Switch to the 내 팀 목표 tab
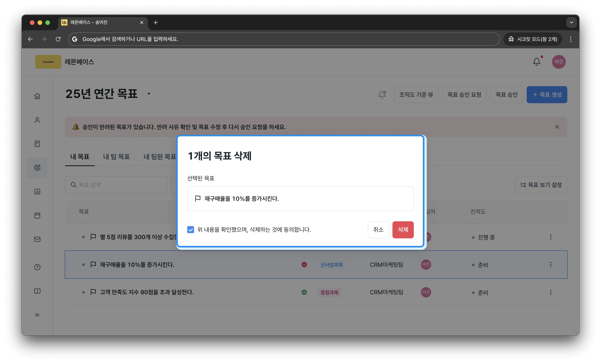601x364 pixels. click(116, 157)
